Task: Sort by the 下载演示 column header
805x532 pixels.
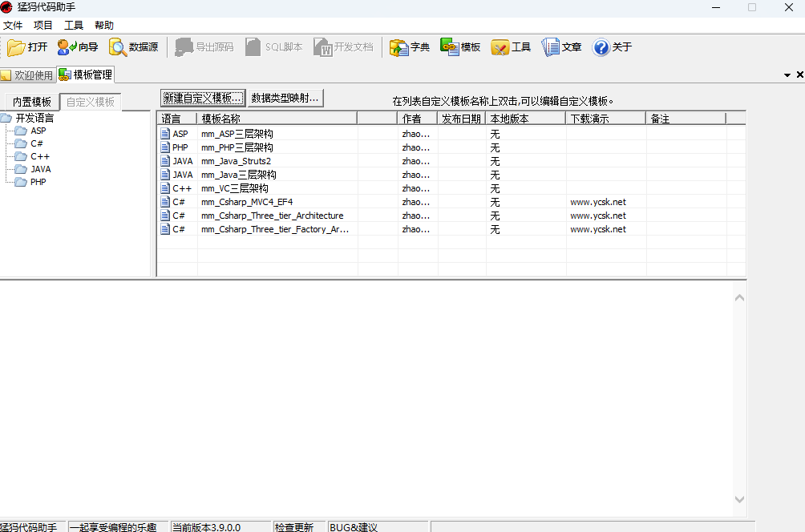Action: 606,119
